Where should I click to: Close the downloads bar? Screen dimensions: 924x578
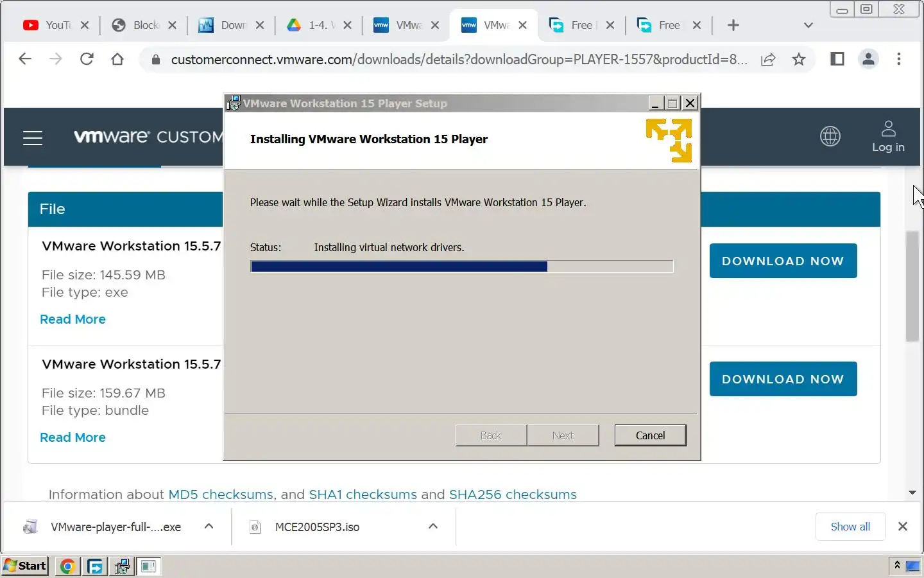pyautogui.click(x=903, y=527)
